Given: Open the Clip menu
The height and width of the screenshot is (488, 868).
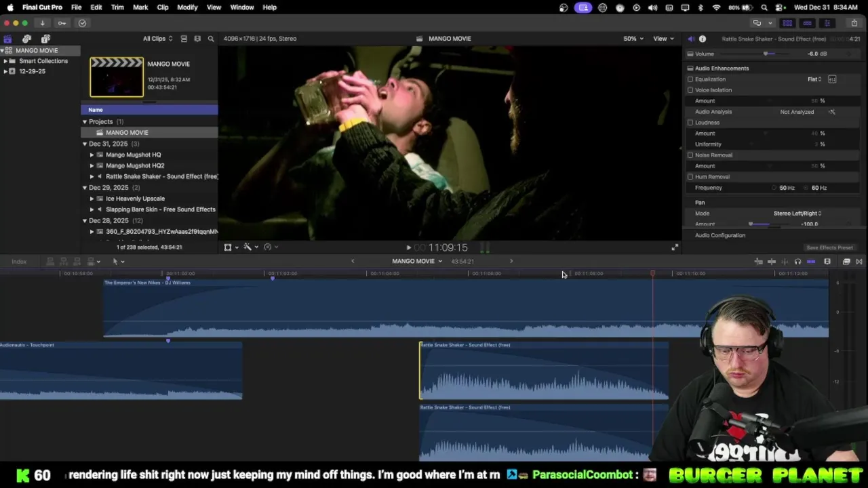Looking at the screenshot, I should click(x=163, y=7).
